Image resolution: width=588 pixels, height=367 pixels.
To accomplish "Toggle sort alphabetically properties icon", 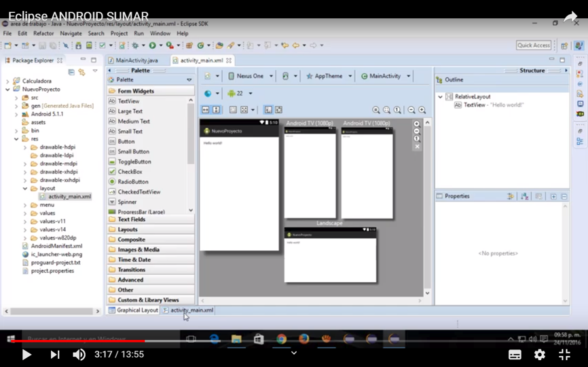I will coord(524,196).
